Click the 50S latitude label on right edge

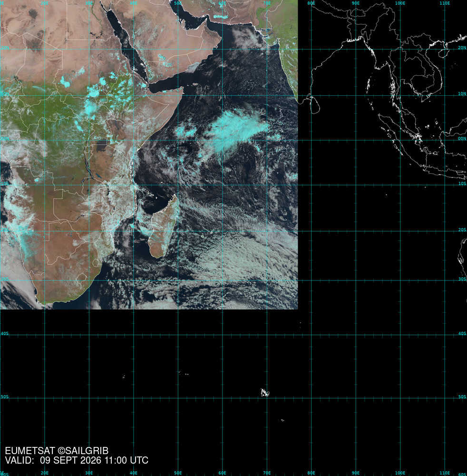click(462, 397)
